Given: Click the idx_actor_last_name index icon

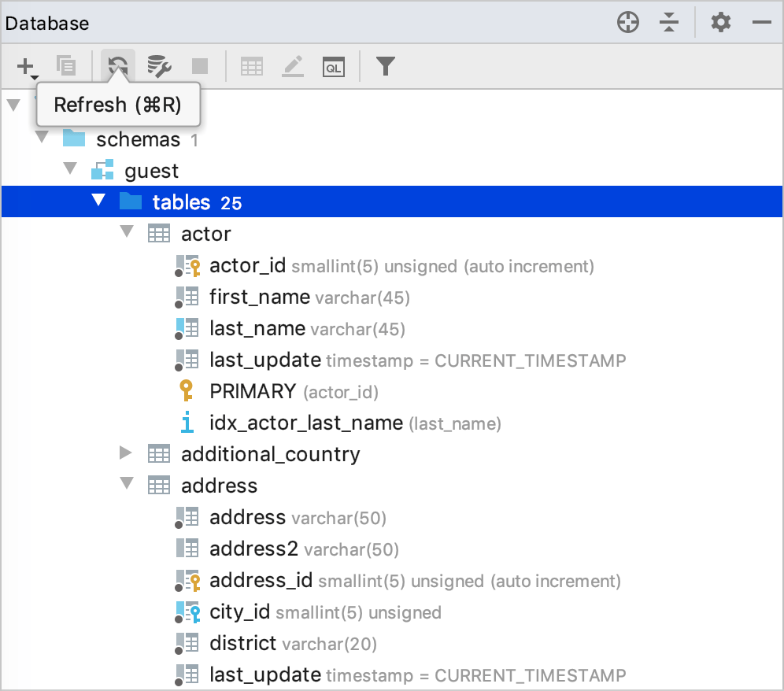Looking at the screenshot, I should tap(187, 423).
